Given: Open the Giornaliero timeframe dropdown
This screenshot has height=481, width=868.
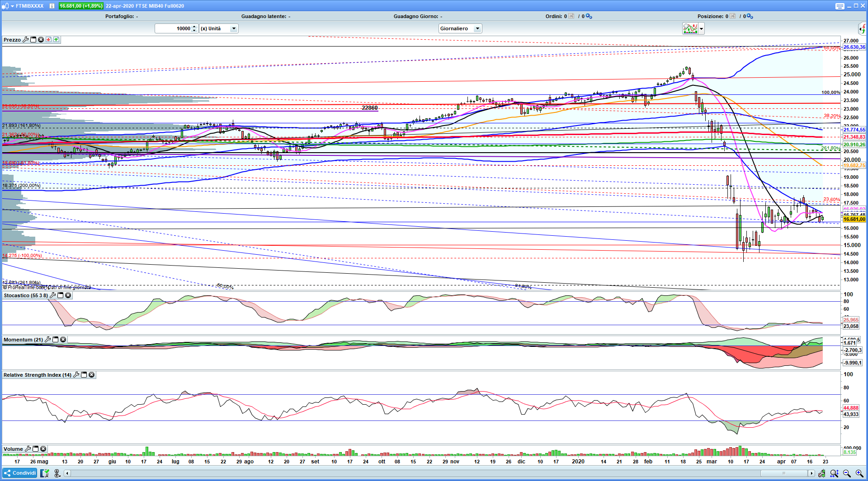Looking at the screenshot, I should 460,28.
